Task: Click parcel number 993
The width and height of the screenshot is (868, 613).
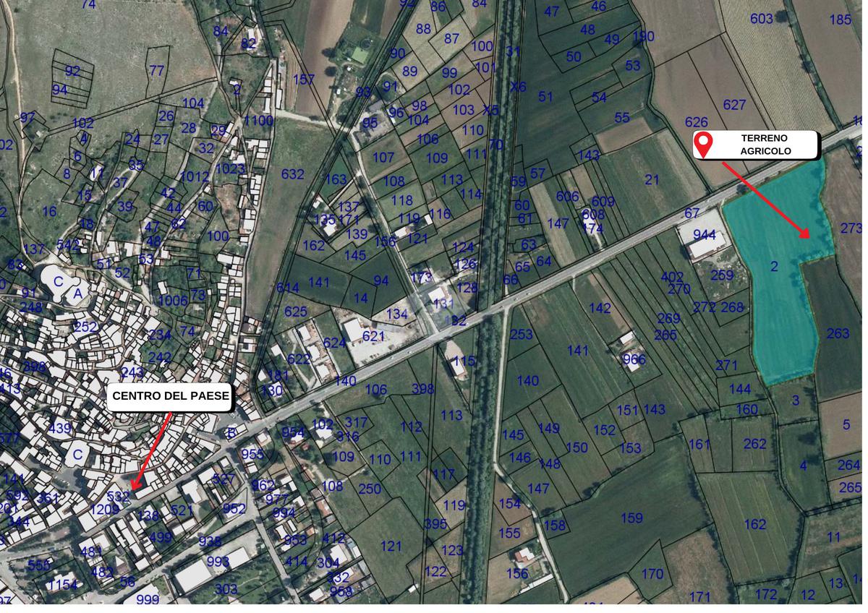Action: pyautogui.click(x=218, y=562)
